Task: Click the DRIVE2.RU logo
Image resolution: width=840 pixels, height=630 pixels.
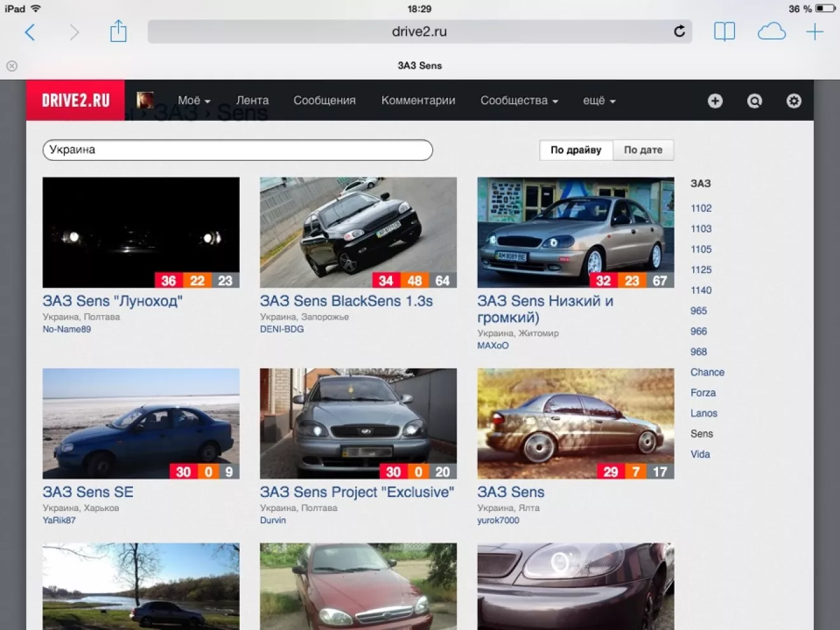Action: (x=76, y=101)
